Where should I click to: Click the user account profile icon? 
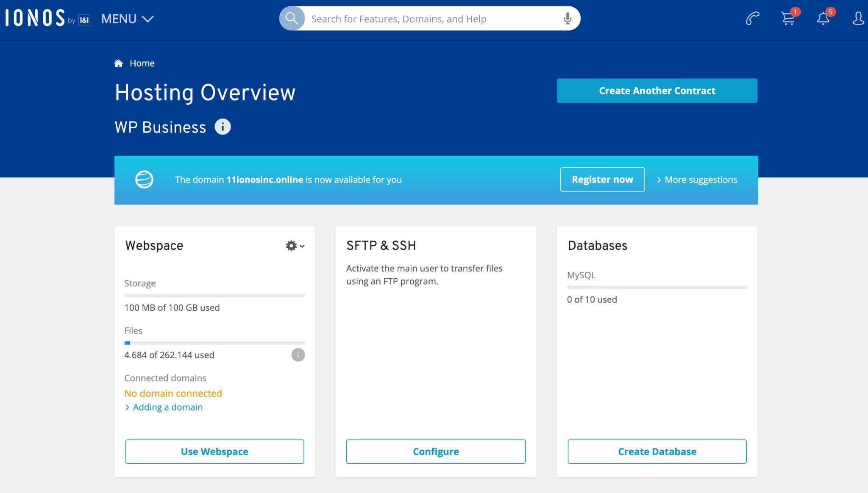click(857, 19)
